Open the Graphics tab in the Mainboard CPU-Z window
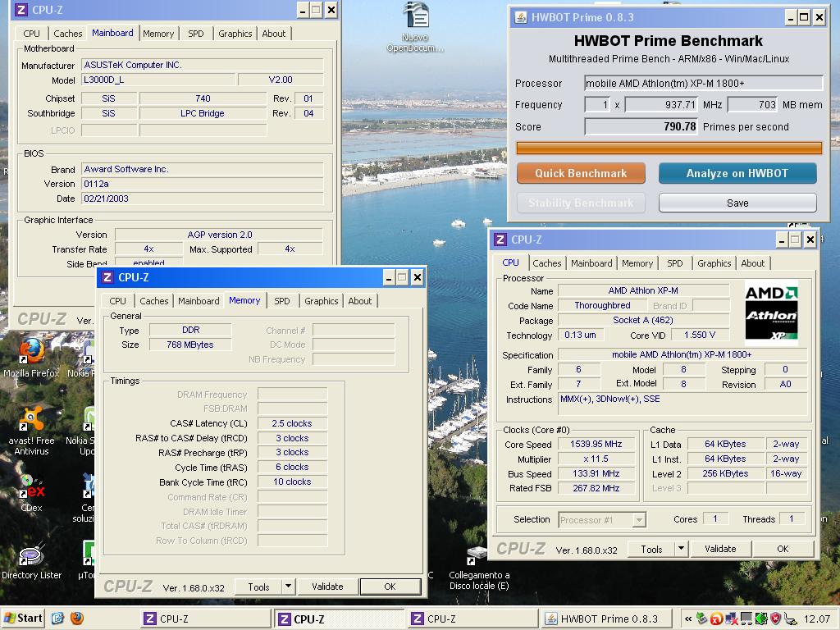The image size is (840, 630). click(235, 33)
